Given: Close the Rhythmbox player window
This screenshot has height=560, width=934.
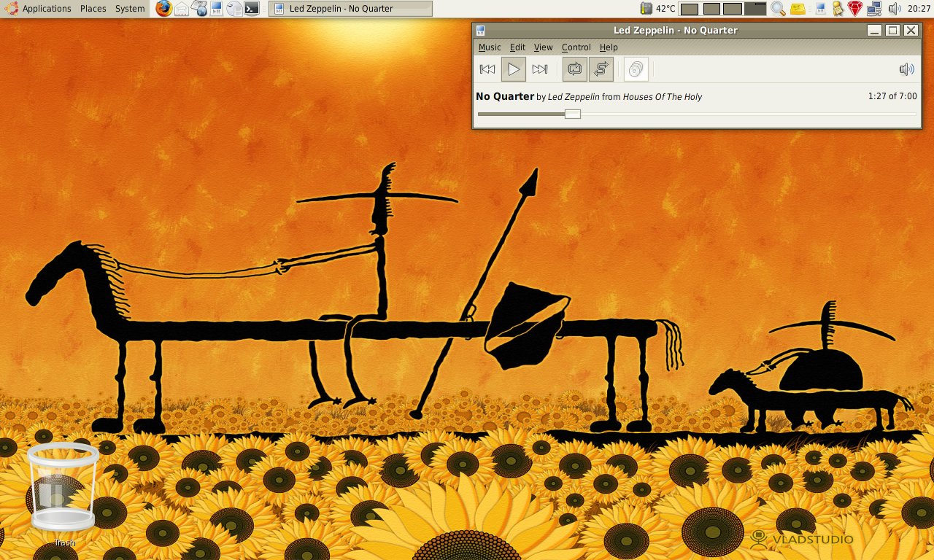Looking at the screenshot, I should coord(911,31).
